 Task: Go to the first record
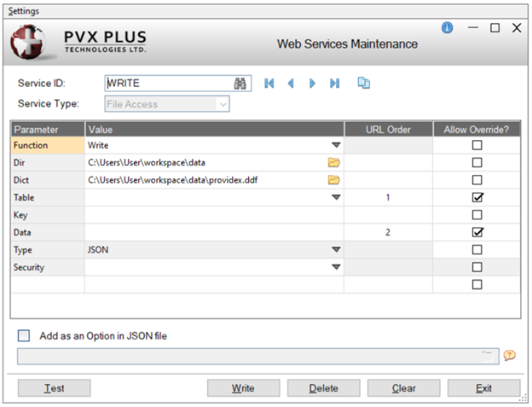269,84
